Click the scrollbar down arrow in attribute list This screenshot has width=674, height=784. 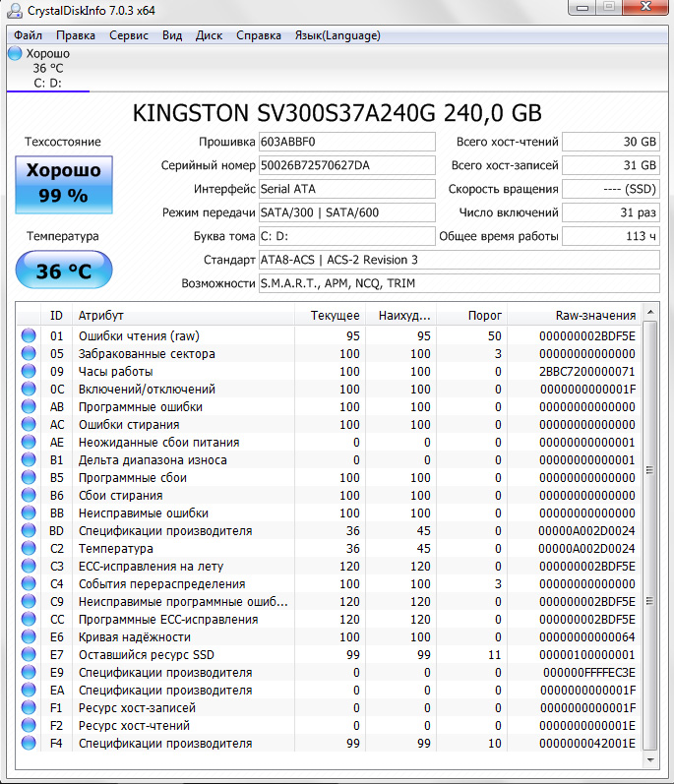click(650, 760)
